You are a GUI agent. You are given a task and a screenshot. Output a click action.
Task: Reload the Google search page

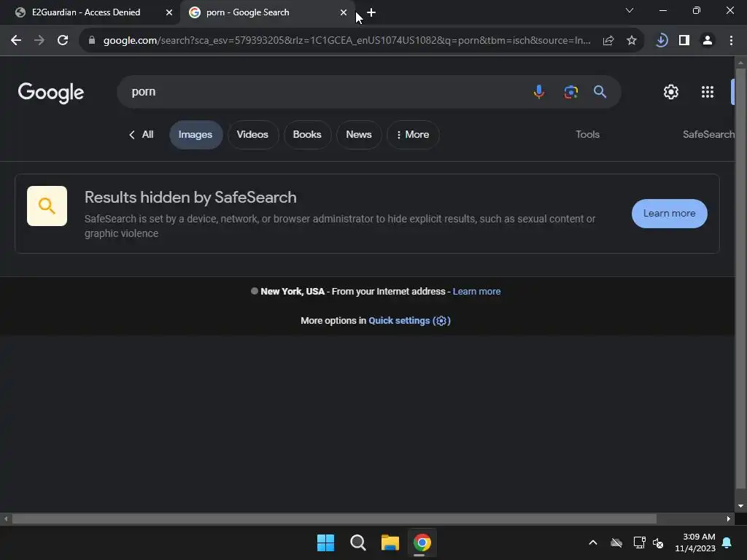click(63, 41)
